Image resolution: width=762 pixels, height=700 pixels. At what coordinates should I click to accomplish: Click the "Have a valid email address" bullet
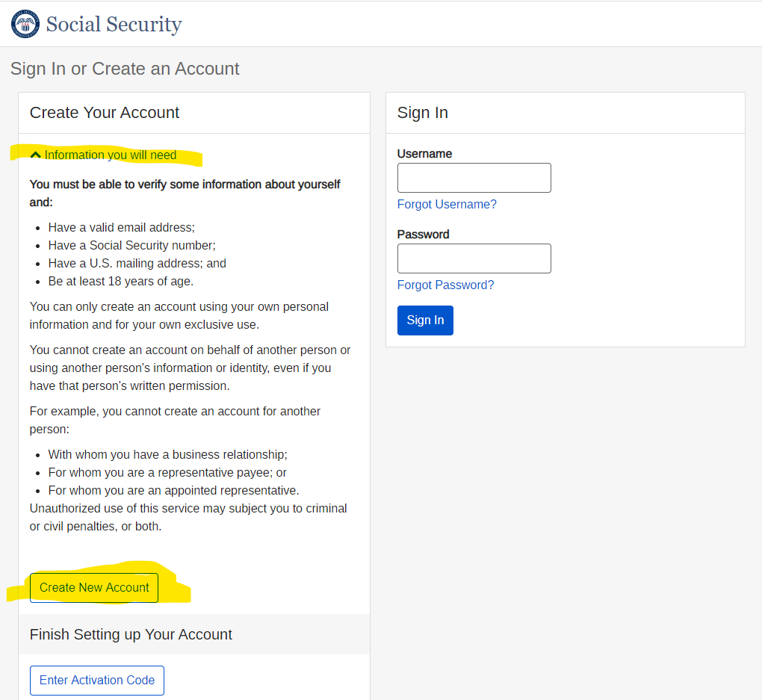pyautogui.click(x=121, y=227)
